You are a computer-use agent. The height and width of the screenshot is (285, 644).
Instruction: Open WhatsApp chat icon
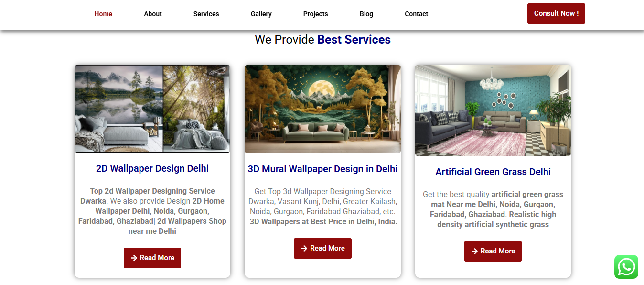pos(626,267)
